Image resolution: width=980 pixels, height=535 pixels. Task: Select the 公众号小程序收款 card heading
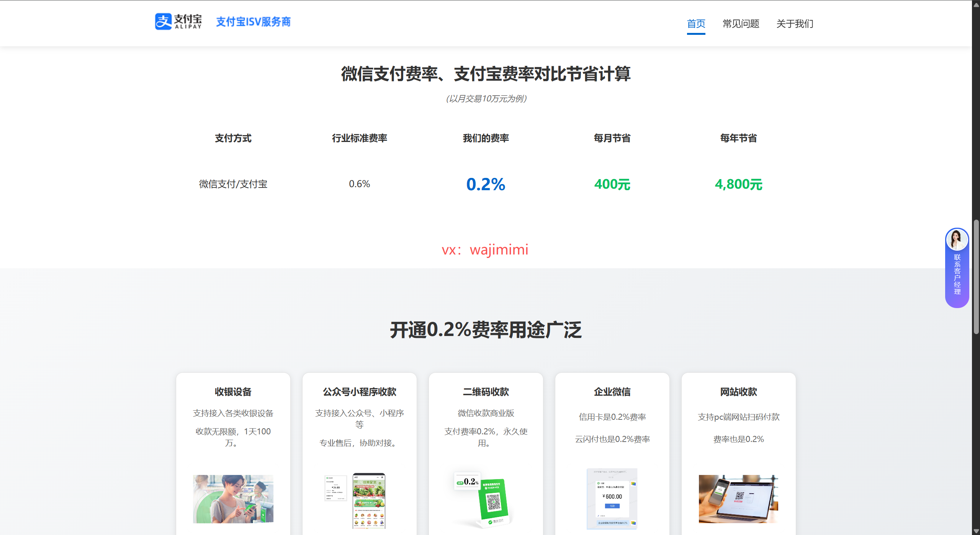359,392
